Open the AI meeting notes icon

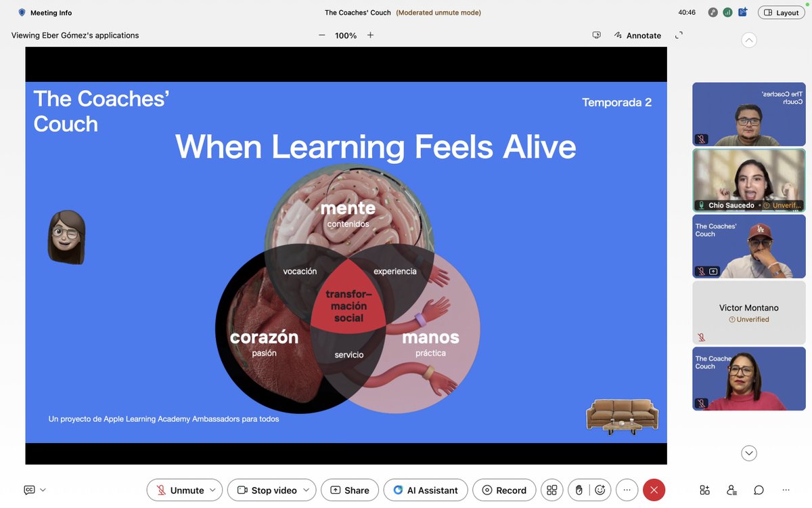[x=742, y=12]
